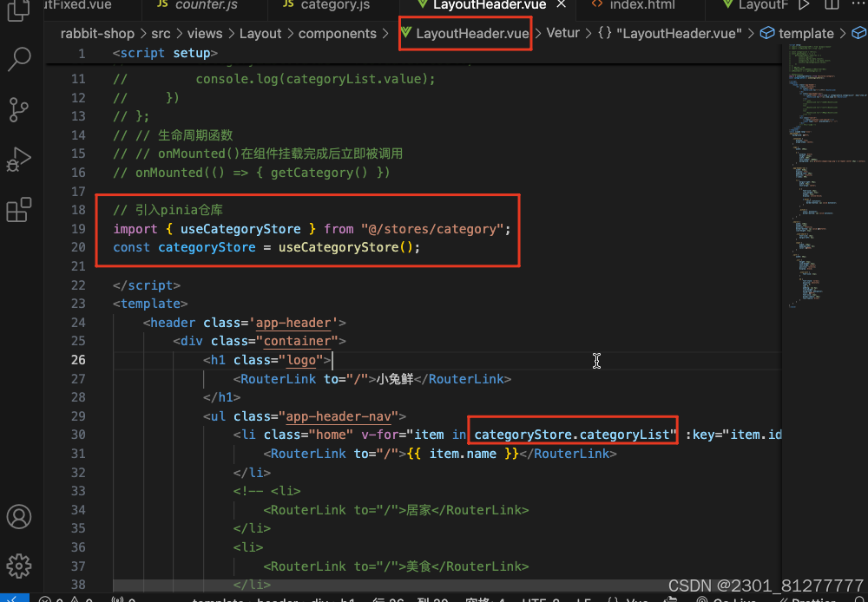Open the views breadcrumb dropdown
The width and height of the screenshot is (868, 602).
coord(205,33)
